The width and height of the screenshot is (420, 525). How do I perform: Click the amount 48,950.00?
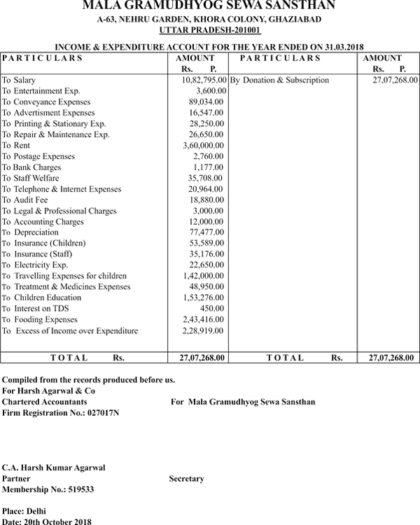pos(206,286)
